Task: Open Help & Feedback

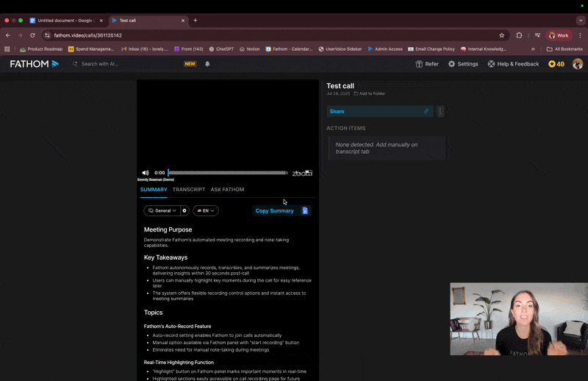Action: click(x=513, y=64)
